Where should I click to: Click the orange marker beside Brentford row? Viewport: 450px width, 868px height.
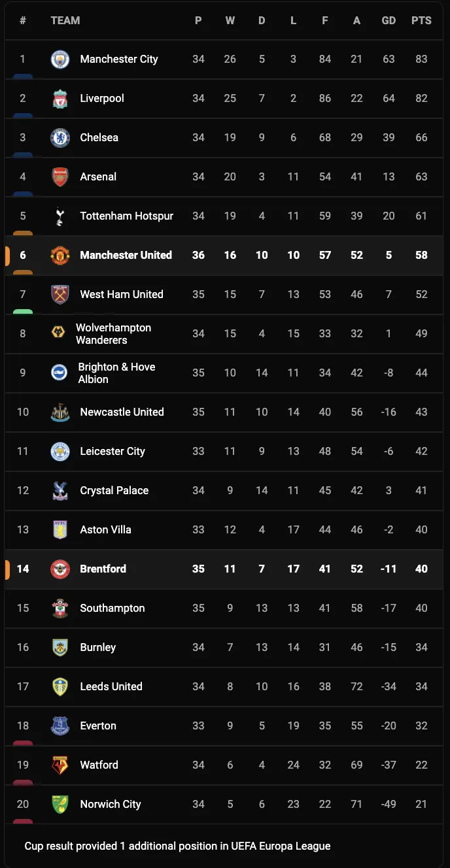tap(7, 569)
